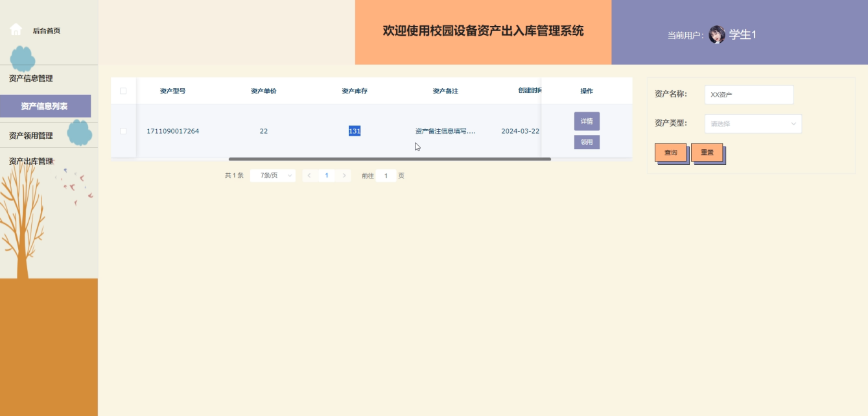Open 后台首页 in the sidebar
868x416 pixels.
(x=47, y=31)
